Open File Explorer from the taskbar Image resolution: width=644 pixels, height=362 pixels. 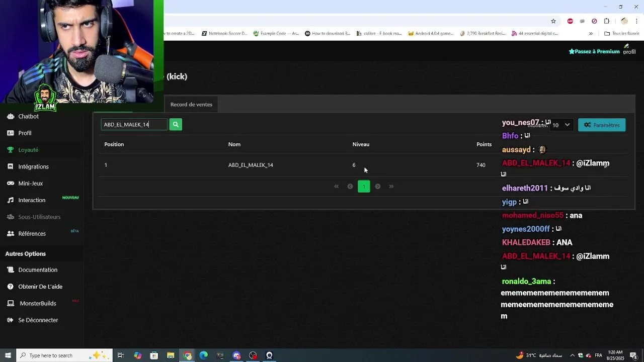pyautogui.click(x=171, y=355)
